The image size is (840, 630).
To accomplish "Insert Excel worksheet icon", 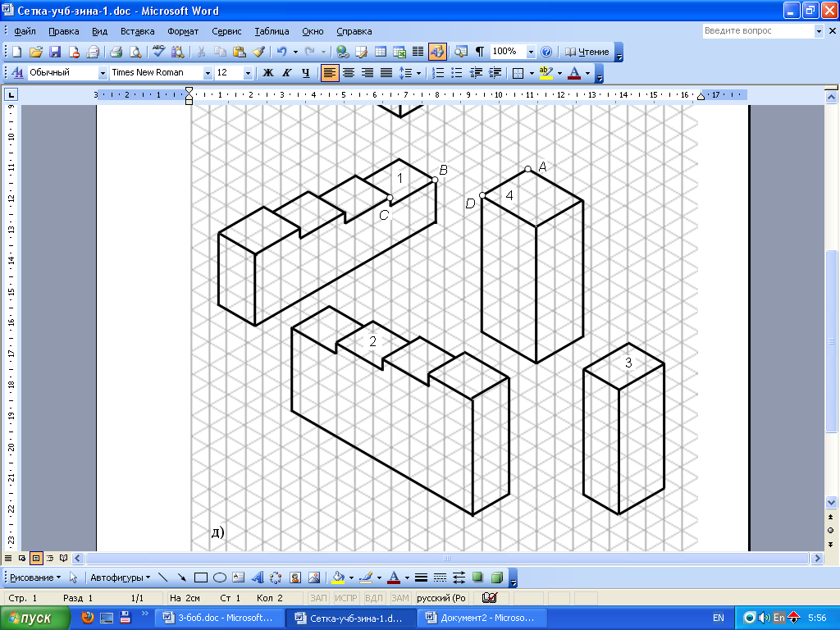I will 399,52.
